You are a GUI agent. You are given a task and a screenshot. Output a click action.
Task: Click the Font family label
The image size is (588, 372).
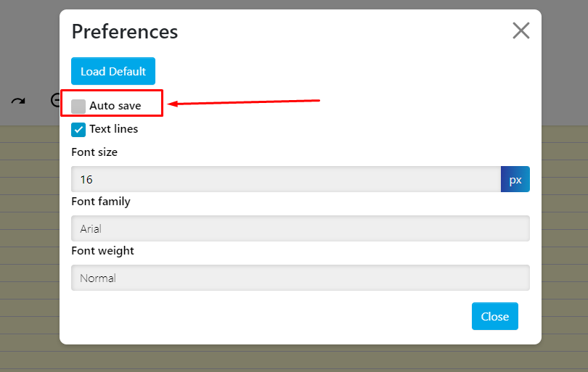101,202
